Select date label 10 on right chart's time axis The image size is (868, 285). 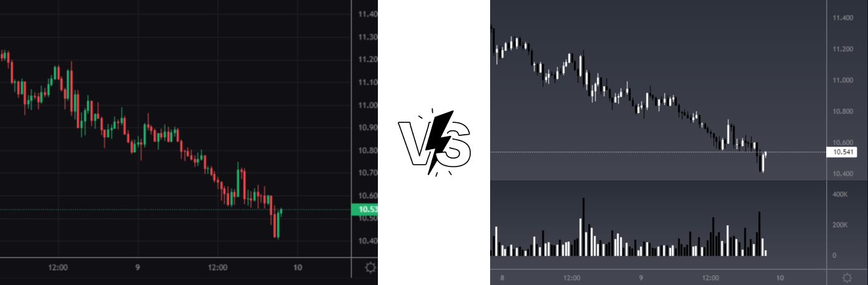click(779, 278)
